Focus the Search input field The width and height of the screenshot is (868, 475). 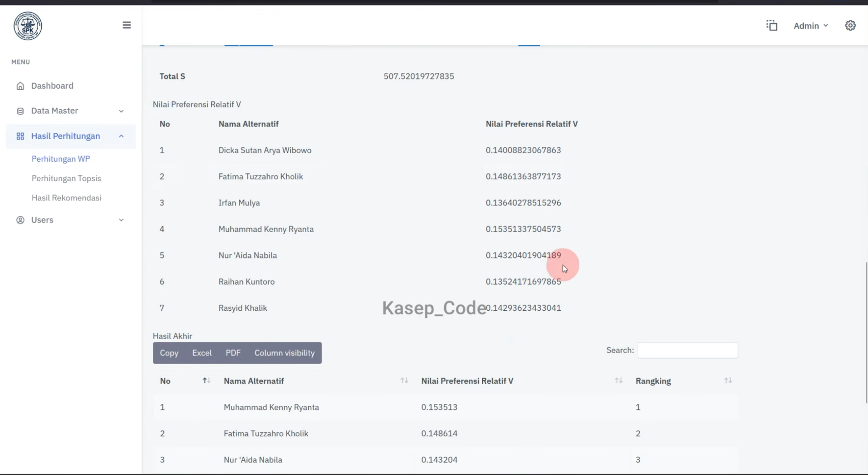pos(688,350)
